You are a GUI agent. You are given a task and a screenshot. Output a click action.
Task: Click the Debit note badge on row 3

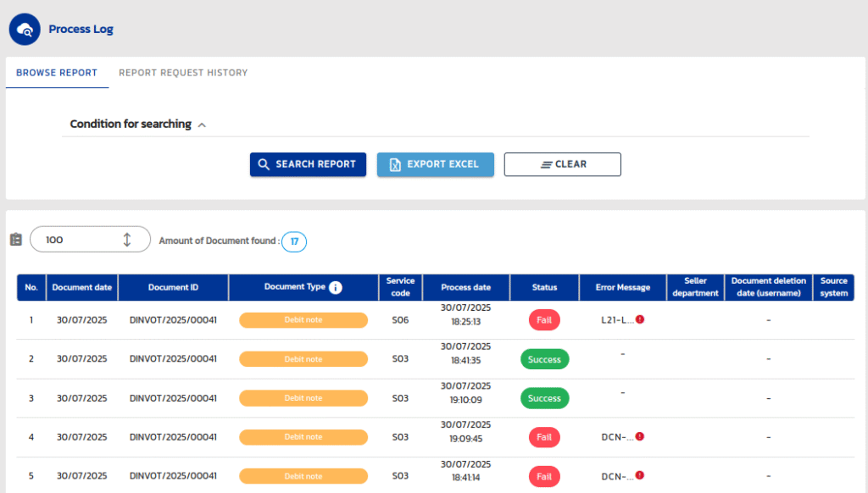pos(303,397)
